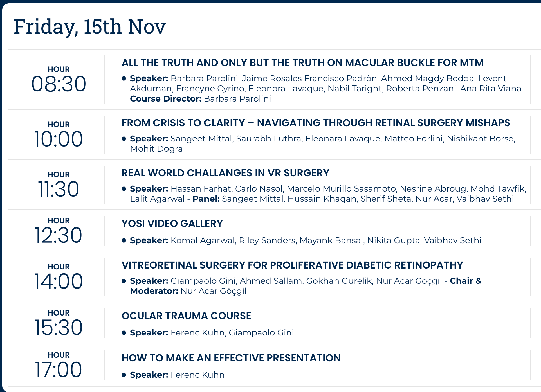541x392 pixels.
Task: Open the From Crisis to Clarity session
Action: coord(316,123)
